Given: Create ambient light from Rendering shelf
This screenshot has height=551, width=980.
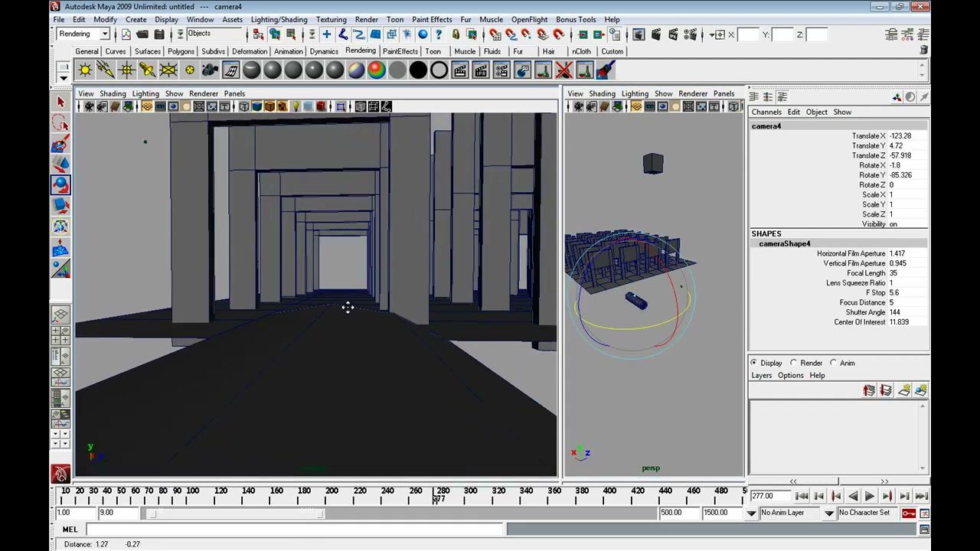Looking at the screenshot, I should [85, 70].
